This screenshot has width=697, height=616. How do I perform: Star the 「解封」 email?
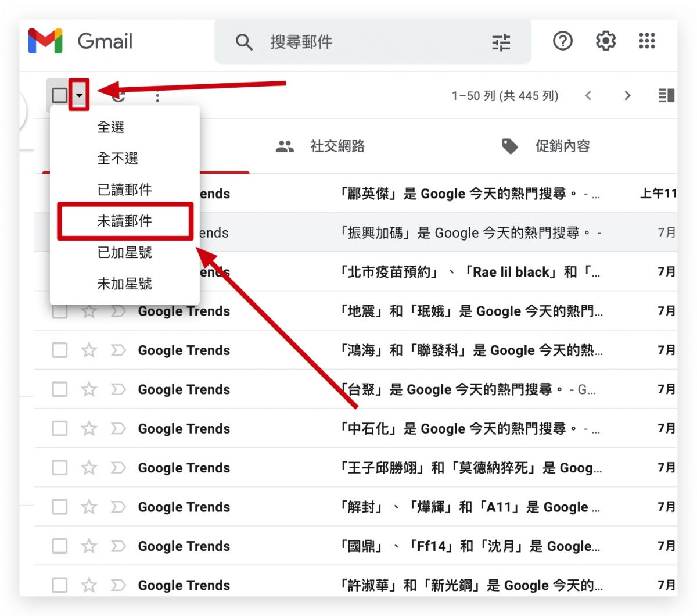[89, 507]
